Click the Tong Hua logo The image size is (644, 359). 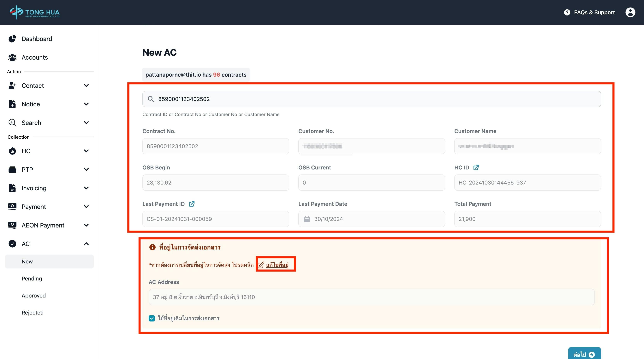(34, 12)
